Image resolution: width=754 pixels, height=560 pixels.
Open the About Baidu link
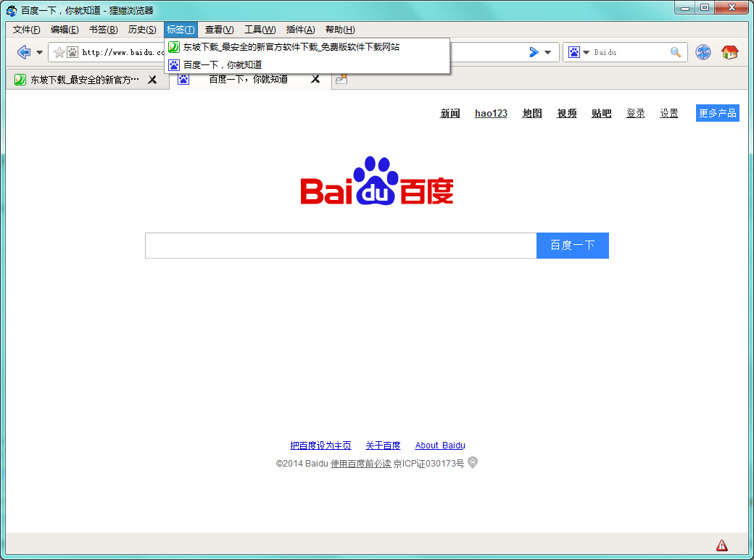[x=440, y=446]
